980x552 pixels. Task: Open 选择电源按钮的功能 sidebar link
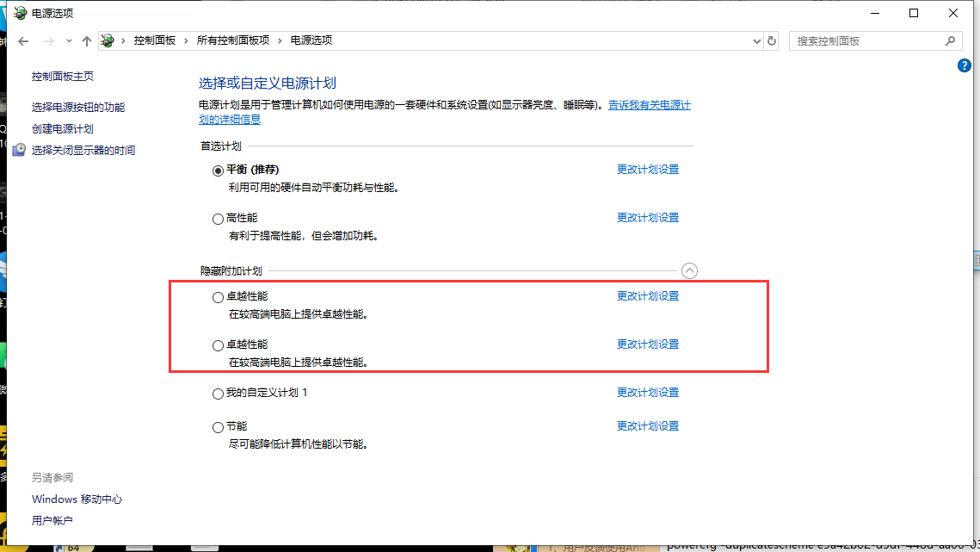coord(77,107)
